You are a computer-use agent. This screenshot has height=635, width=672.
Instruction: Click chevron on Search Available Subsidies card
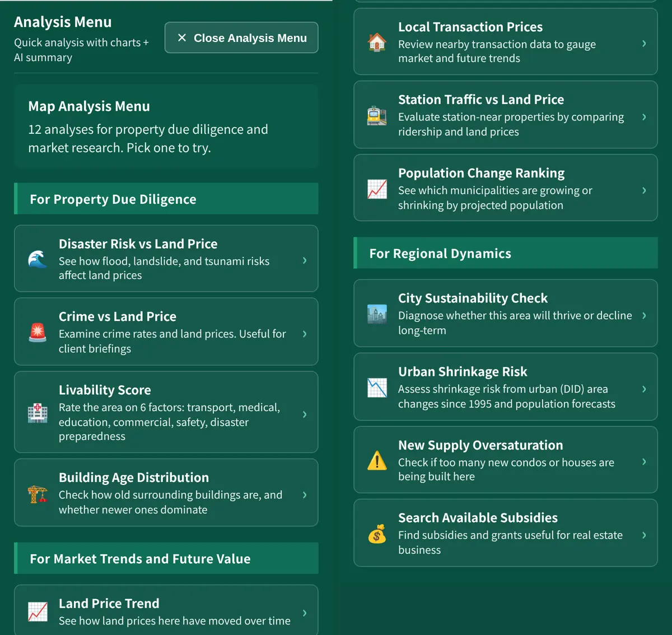coord(644,535)
